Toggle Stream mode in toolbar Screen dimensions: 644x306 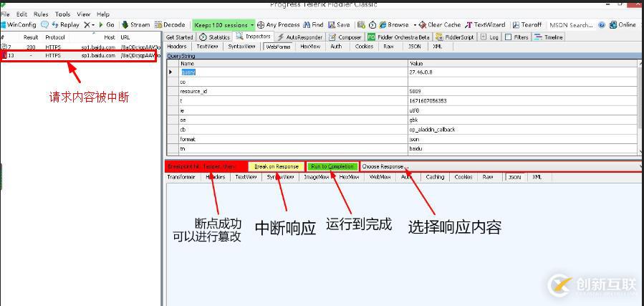pyautogui.click(x=136, y=24)
